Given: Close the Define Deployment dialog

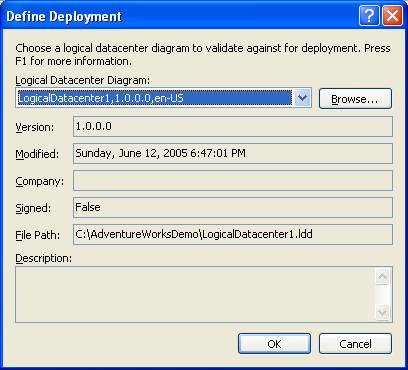Looking at the screenshot, I should pyautogui.click(x=392, y=15).
